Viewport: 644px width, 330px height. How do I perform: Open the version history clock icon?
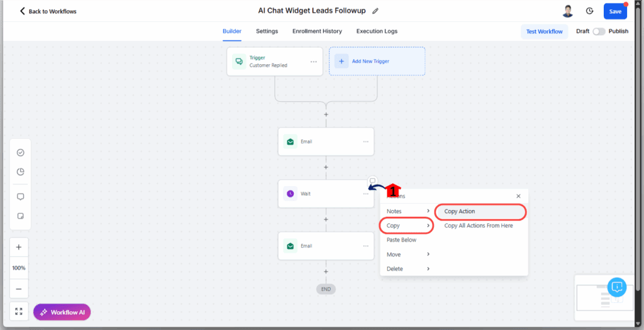pos(589,11)
